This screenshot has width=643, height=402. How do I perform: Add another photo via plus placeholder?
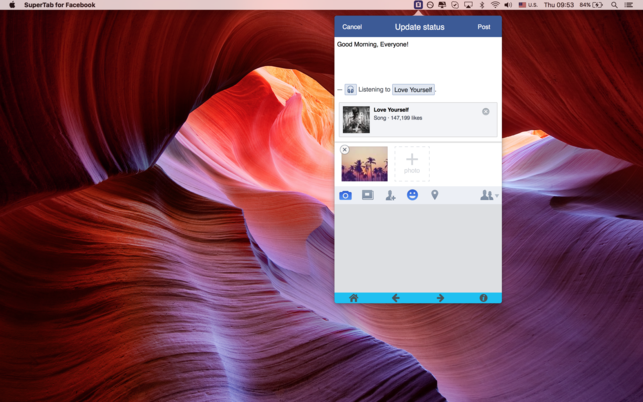[x=412, y=164]
